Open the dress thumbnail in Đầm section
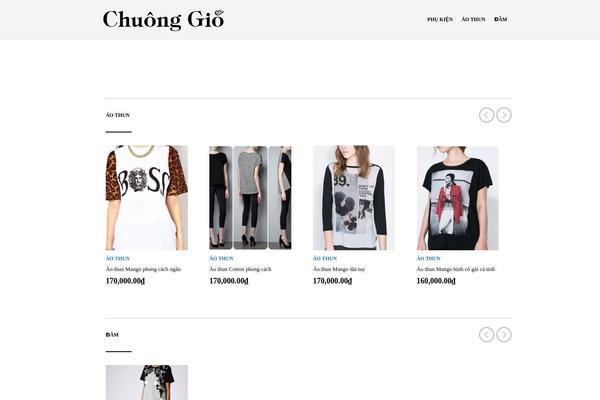Image resolution: width=600 pixels, height=400 pixels. [x=147, y=382]
